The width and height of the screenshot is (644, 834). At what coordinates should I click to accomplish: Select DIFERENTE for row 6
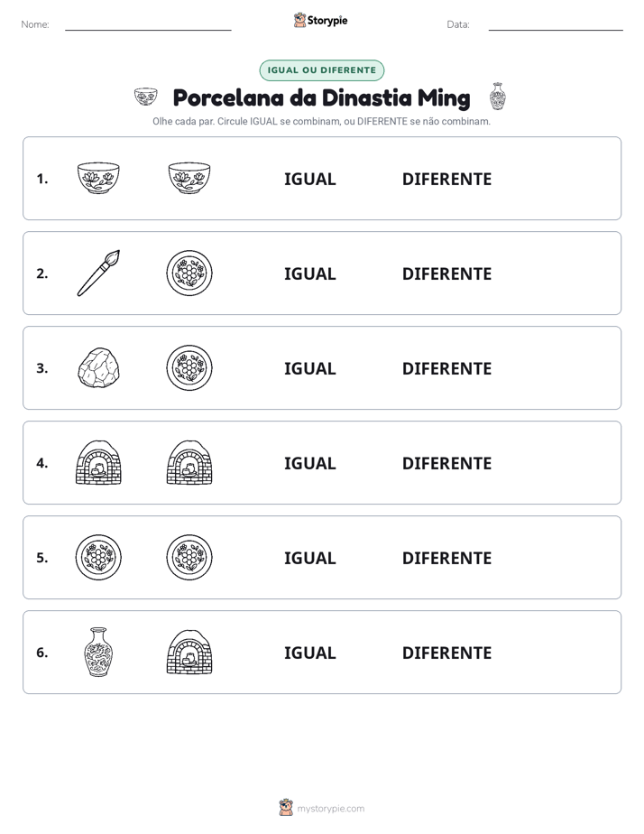pyautogui.click(x=446, y=653)
